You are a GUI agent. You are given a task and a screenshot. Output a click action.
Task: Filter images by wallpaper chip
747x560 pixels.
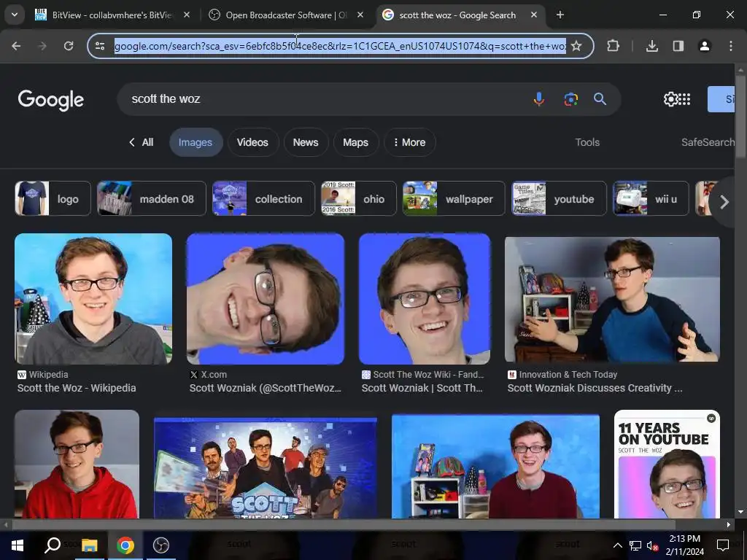[x=454, y=198]
